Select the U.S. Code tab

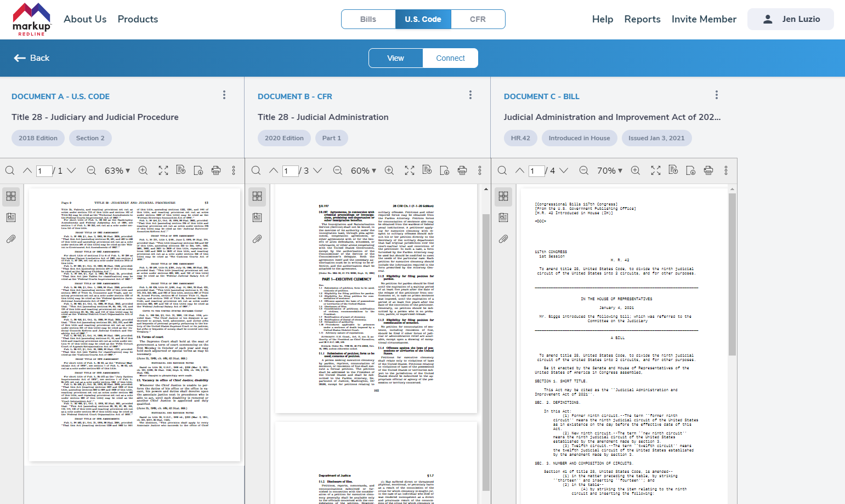coord(423,19)
